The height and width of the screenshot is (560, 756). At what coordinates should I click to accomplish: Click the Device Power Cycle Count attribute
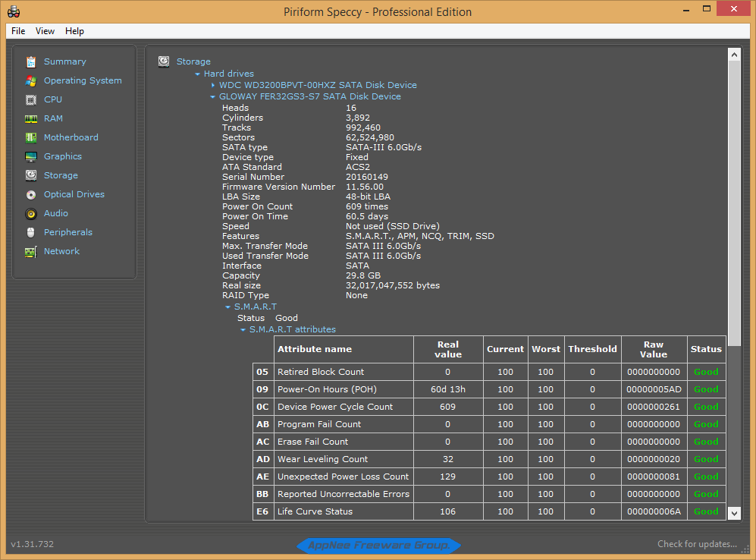click(x=335, y=407)
